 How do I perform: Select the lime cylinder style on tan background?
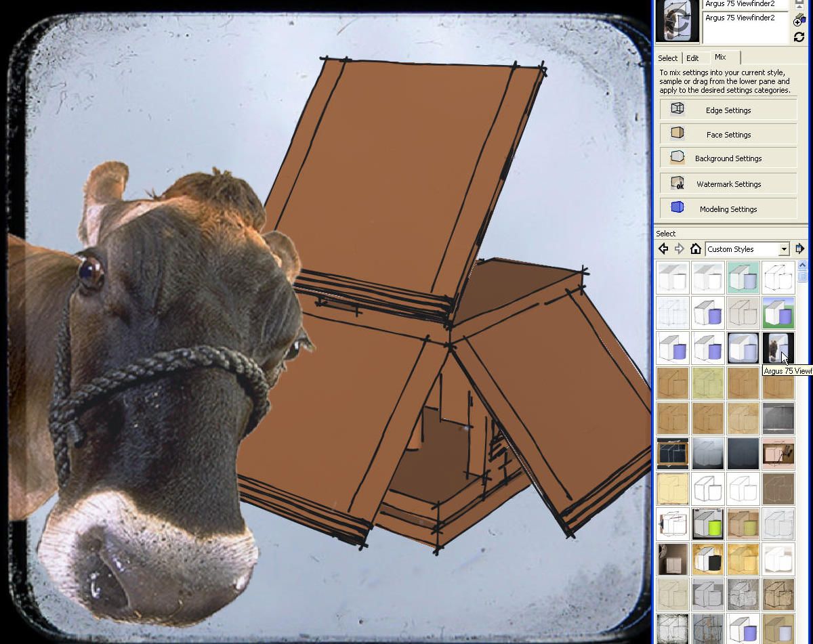tap(743, 523)
